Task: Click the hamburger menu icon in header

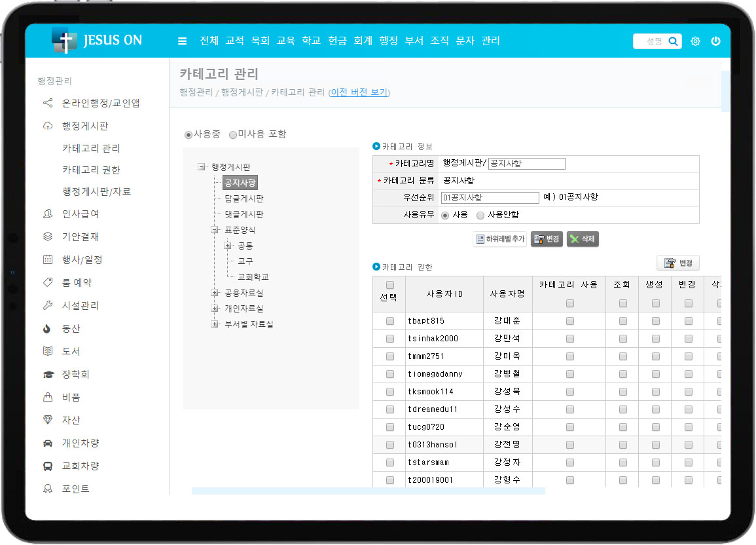Action: [x=182, y=41]
